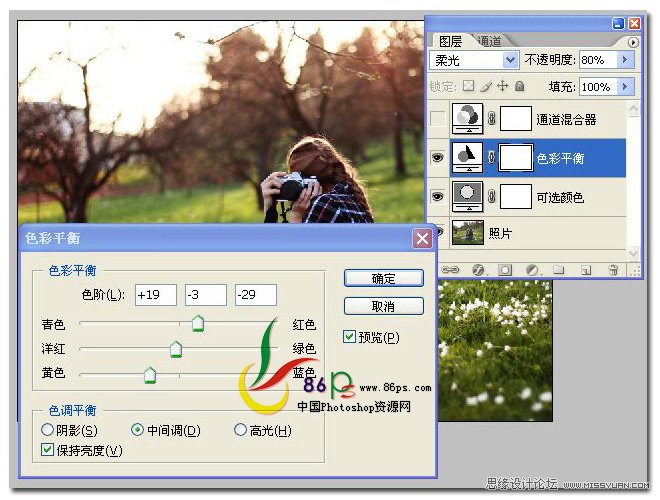Select the 色彩平衡 layer mask thumbnail
660x500 pixels.
click(x=516, y=157)
